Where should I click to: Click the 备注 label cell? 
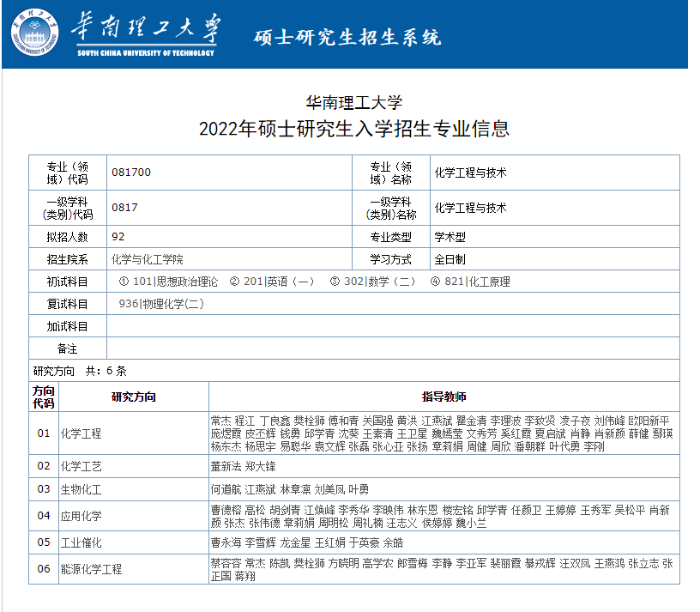pos(68,348)
